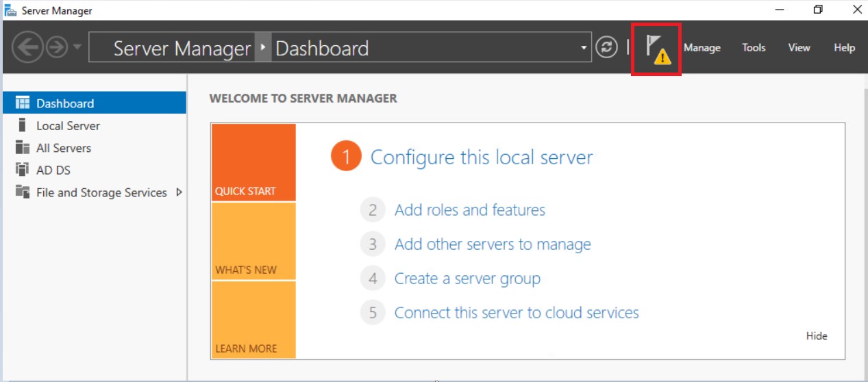Image resolution: width=868 pixels, height=382 pixels.
Task: Click the notifications flag with warning icon
Action: pyautogui.click(x=656, y=48)
